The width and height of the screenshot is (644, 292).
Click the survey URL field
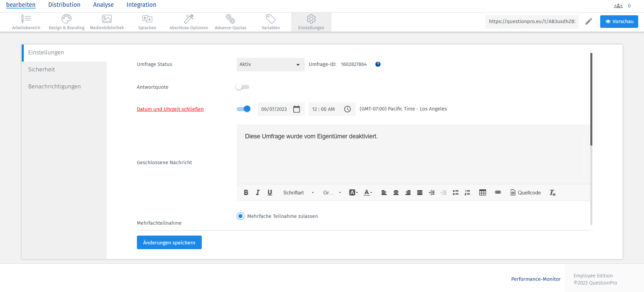pos(532,21)
